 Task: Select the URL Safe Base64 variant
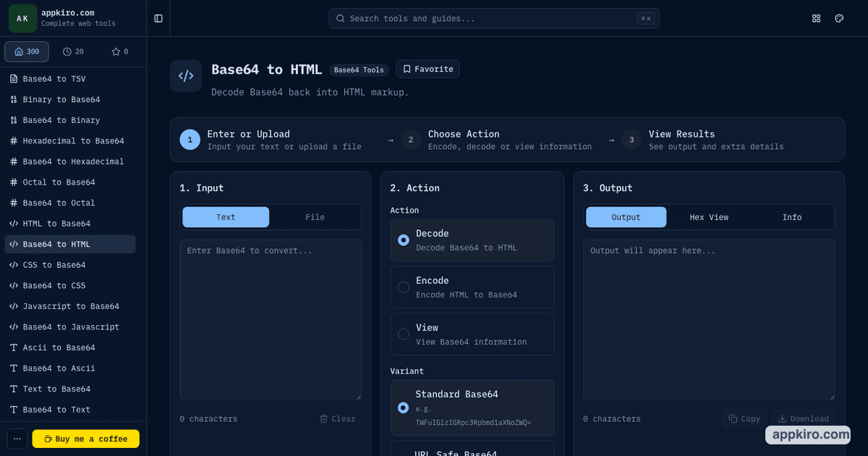coord(472,449)
